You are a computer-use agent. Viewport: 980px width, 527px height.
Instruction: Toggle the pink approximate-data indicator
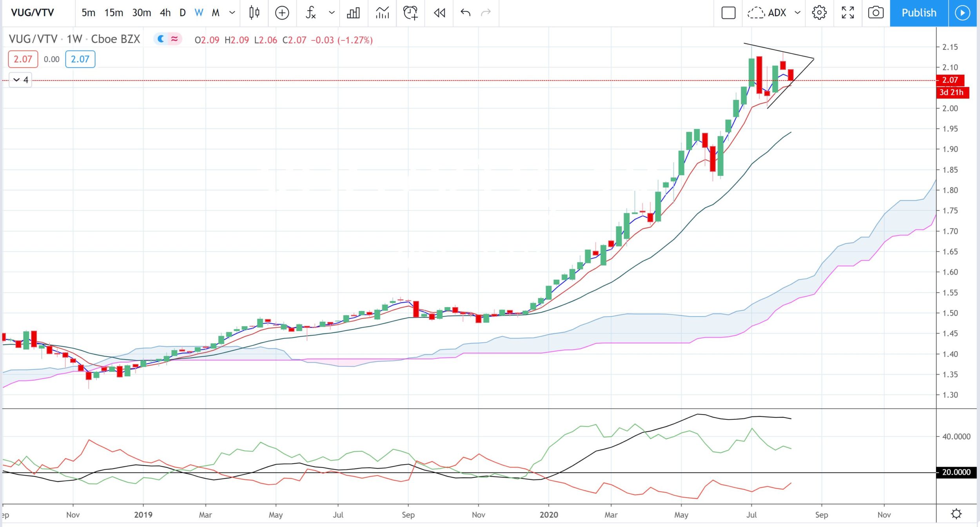(175, 39)
